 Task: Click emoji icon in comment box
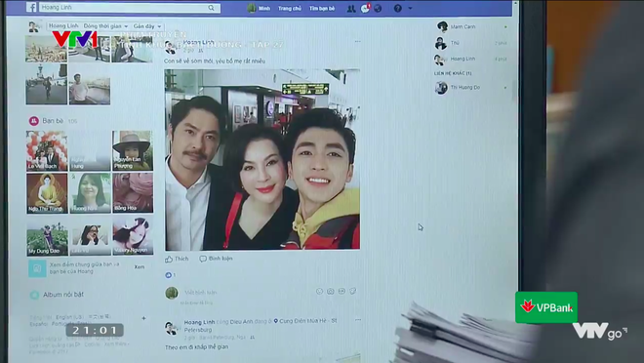pos(319,291)
